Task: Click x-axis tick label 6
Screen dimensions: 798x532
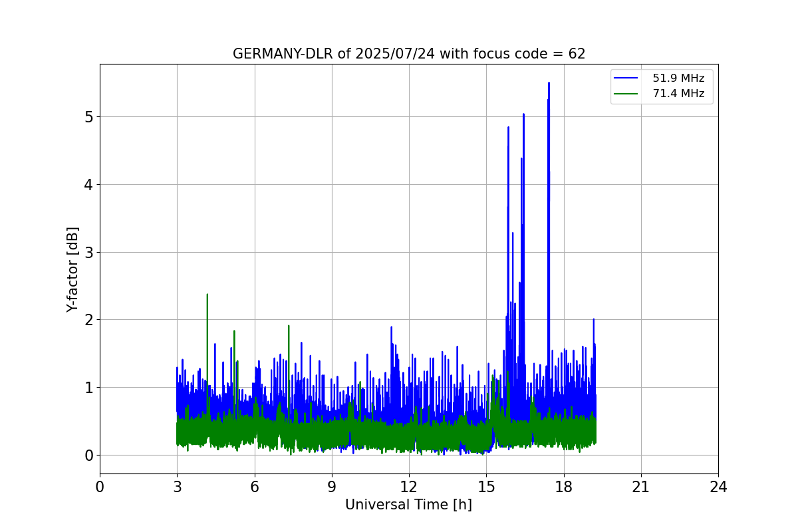Action: tap(254, 487)
